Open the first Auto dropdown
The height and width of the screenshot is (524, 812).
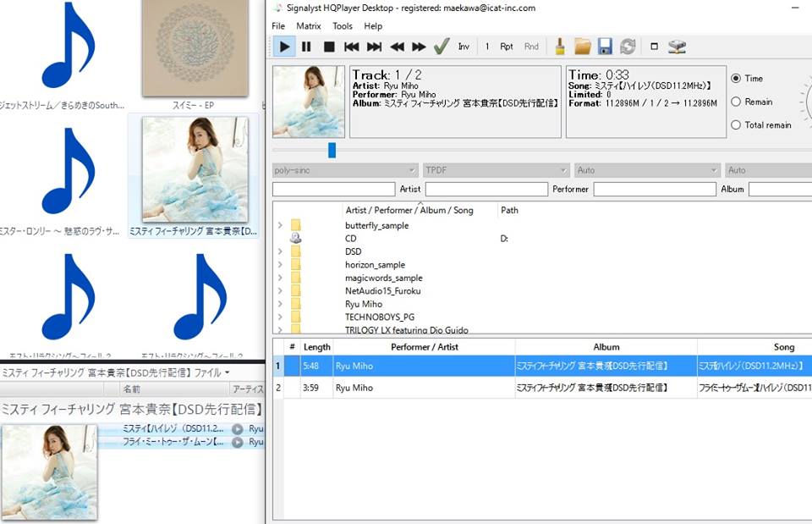[x=647, y=170]
